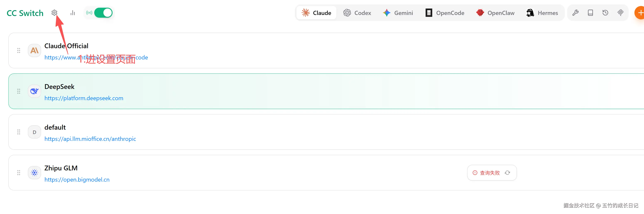Viewport: 644px width, 214px height.
Task: Click the paperclip icon in the toolbar
Action: coord(620,13)
